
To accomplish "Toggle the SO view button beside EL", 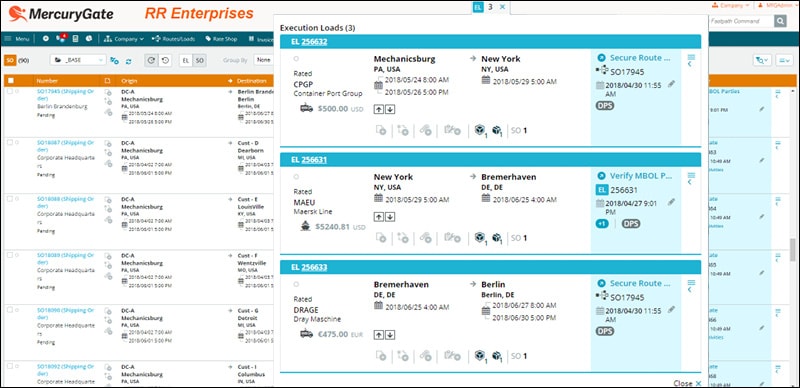I will click(199, 60).
